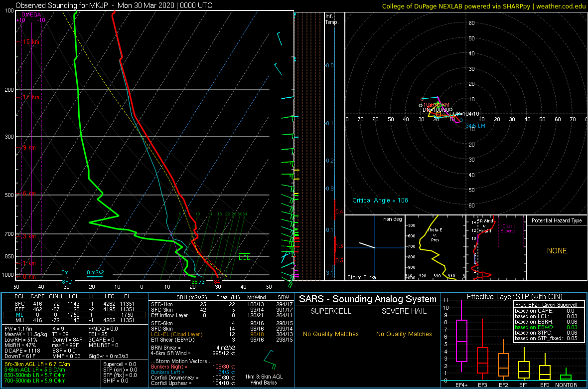This screenshot has height=389, width=588.
Task: Click the Supercell = 0.0 composite value
Action: point(120,364)
